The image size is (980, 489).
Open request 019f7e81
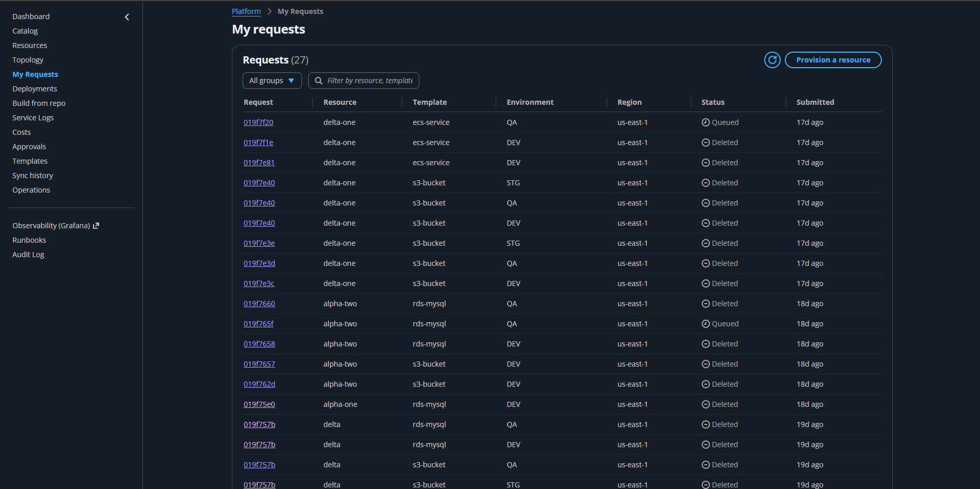tap(259, 163)
